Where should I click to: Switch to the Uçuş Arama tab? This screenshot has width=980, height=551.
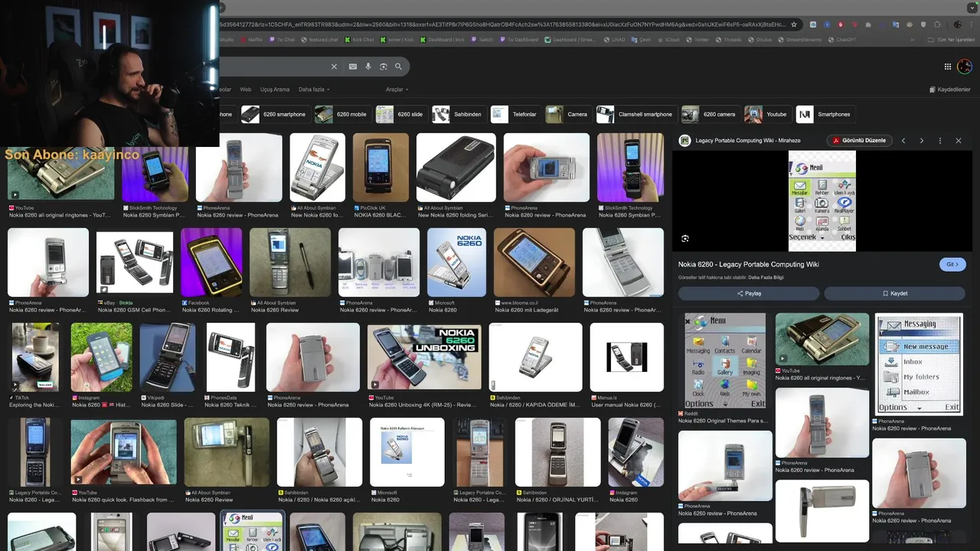coord(275,90)
